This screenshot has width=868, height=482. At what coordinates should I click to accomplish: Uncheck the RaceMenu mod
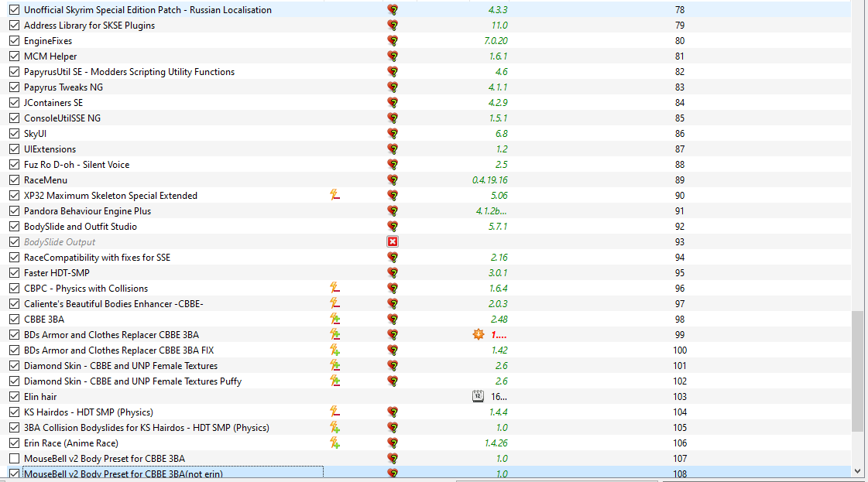[x=15, y=179]
